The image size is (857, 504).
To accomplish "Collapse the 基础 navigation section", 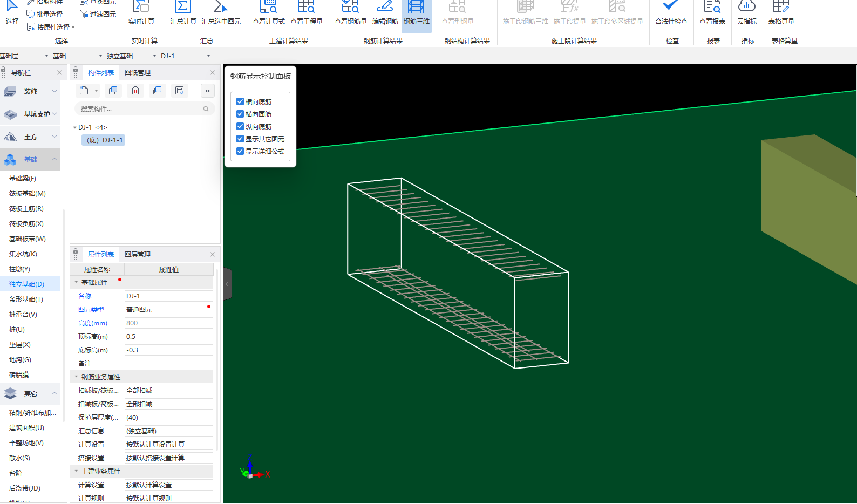I will (55, 159).
